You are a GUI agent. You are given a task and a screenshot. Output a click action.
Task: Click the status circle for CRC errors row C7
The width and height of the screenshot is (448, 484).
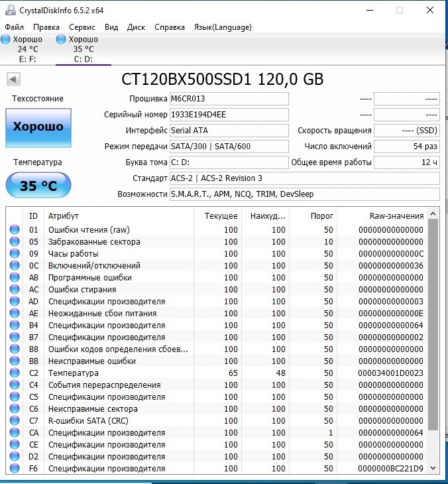click(x=15, y=420)
